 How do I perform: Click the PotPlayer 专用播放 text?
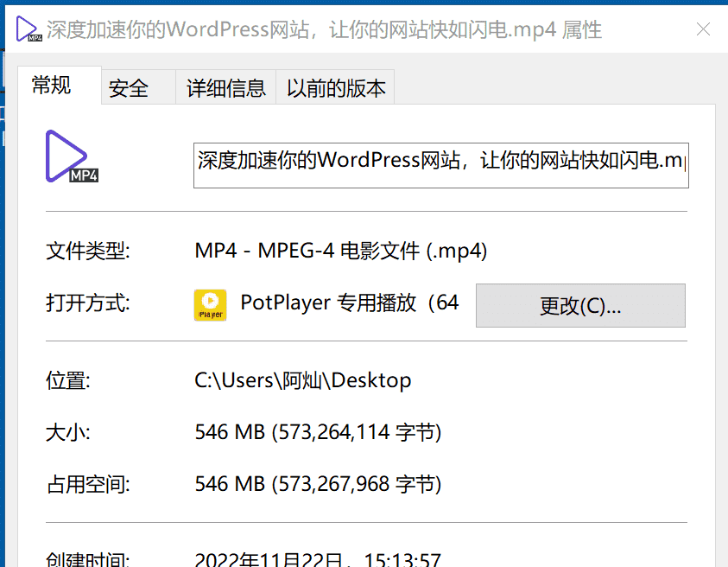(x=350, y=303)
